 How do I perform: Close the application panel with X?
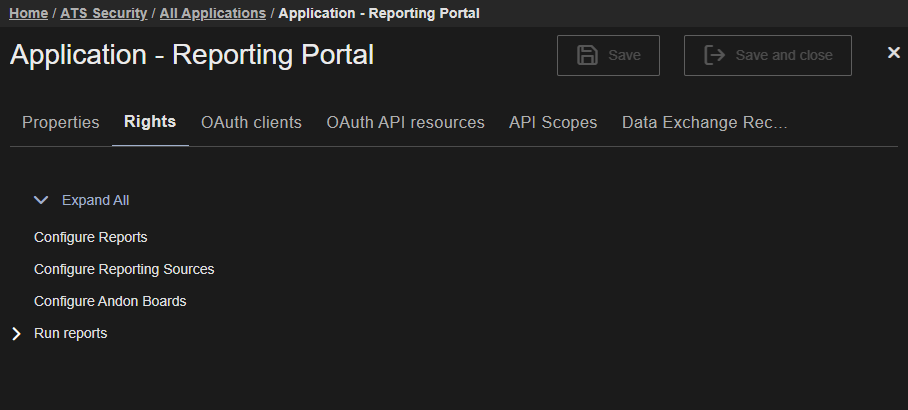tap(893, 53)
